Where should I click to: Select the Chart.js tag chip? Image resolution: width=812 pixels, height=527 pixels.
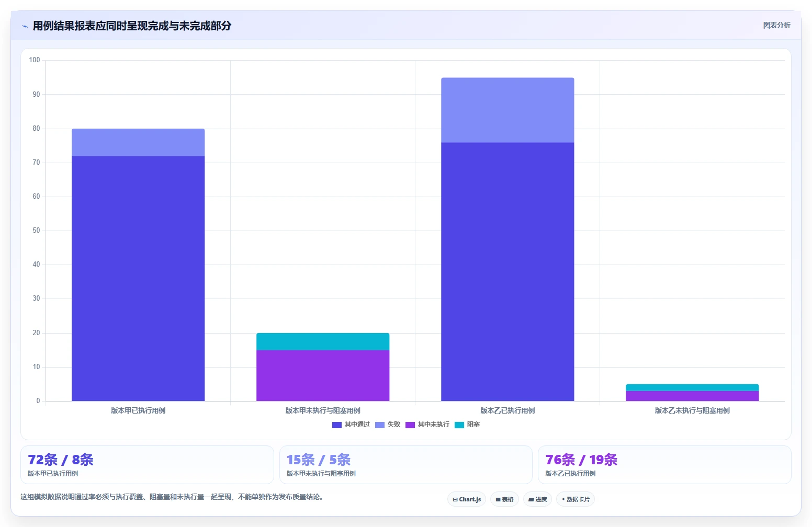(467, 499)
